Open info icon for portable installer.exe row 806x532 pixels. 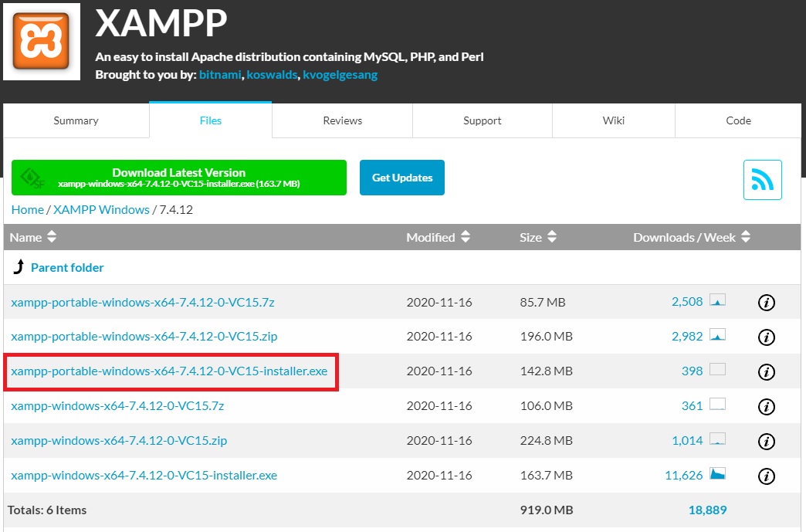tap(767, 371)
